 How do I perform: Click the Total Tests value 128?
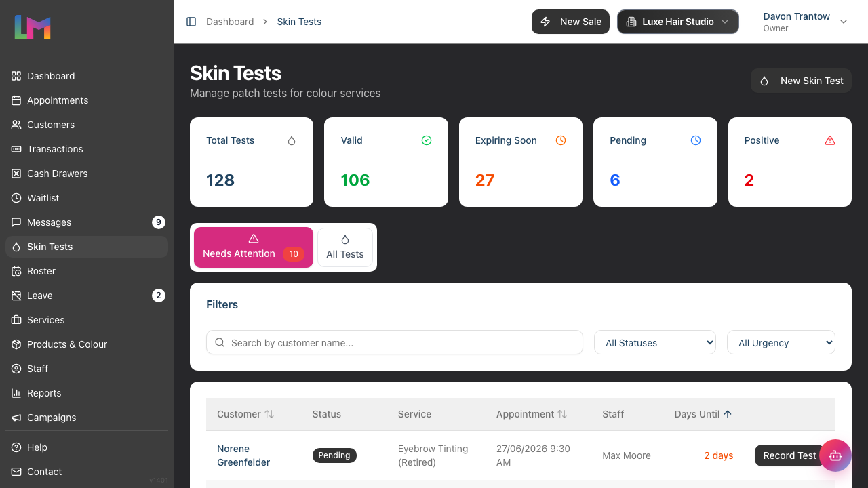(220, 180)
